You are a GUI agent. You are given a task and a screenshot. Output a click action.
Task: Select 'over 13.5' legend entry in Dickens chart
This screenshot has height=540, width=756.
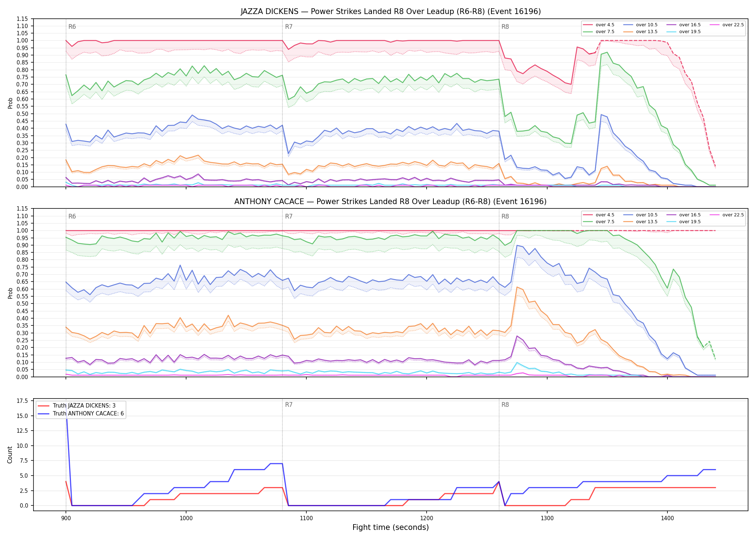click(x=640, y=32)
